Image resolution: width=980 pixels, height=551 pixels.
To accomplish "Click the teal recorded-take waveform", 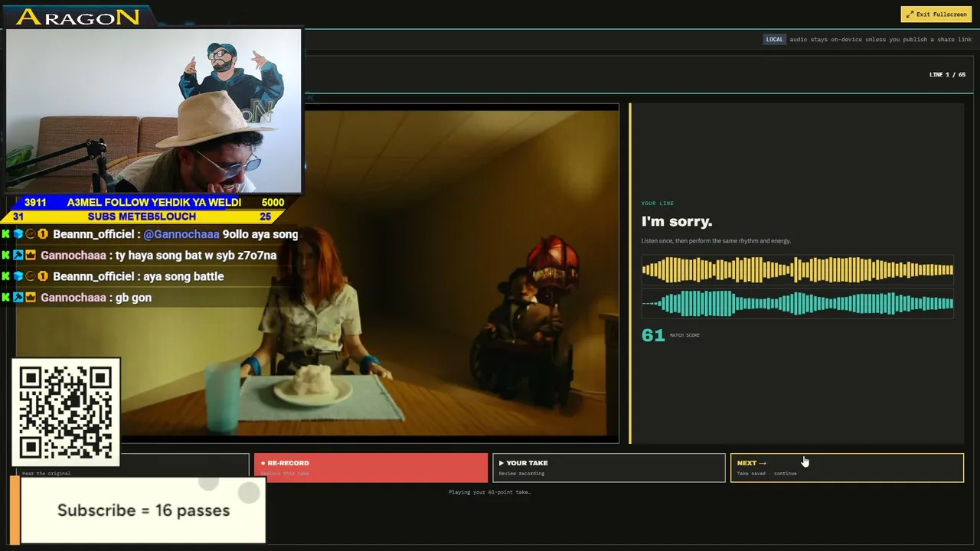I will [x=797, y=304].
